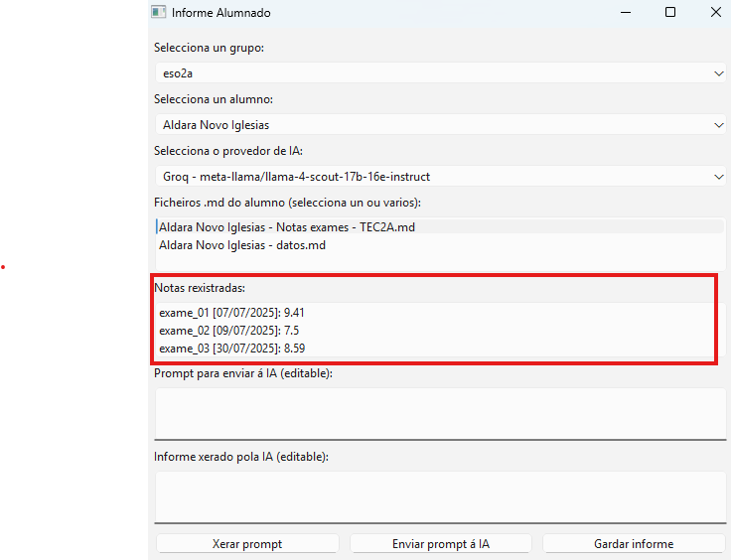Focus the AI-generated report text box
Viewport: 731px width, 560px height.
pyautogui.click(x=440, y=494)
